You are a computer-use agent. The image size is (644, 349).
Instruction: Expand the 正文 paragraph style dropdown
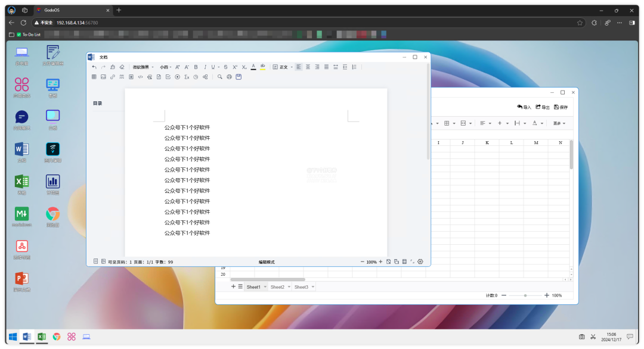286,67
